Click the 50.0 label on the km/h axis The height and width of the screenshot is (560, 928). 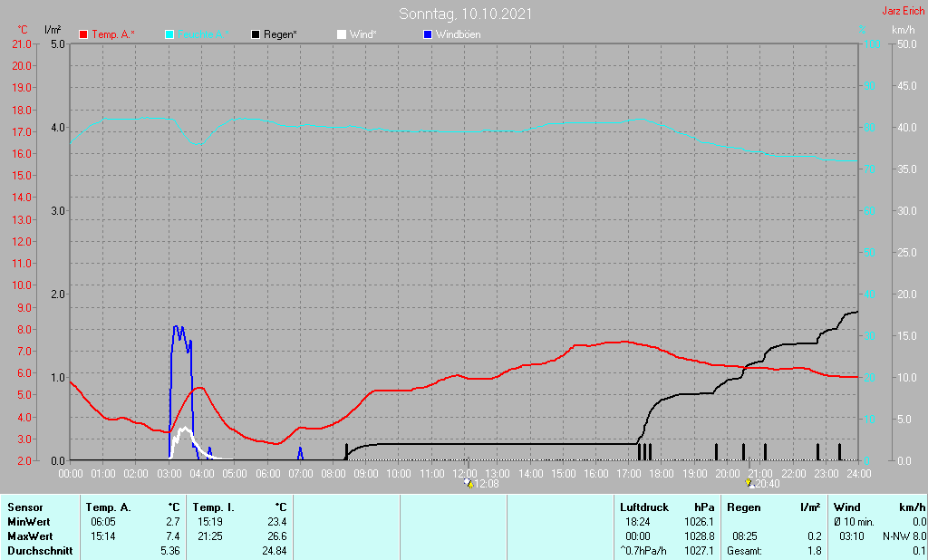click(x=906, y=43)
